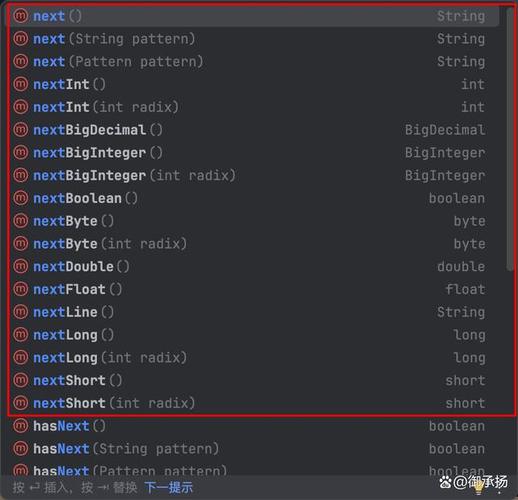
Task: Click the method icon next to nextByte()
Action: click(x=21, y=221)
